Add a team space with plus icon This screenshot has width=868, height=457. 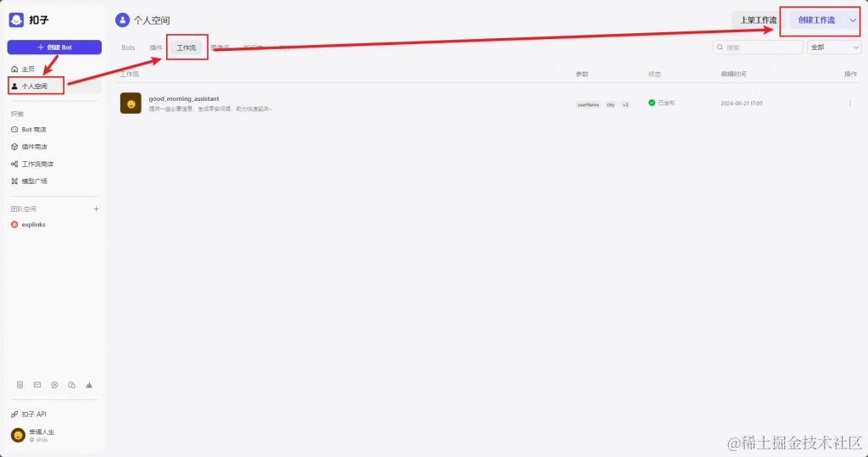(x=96, y=209)
